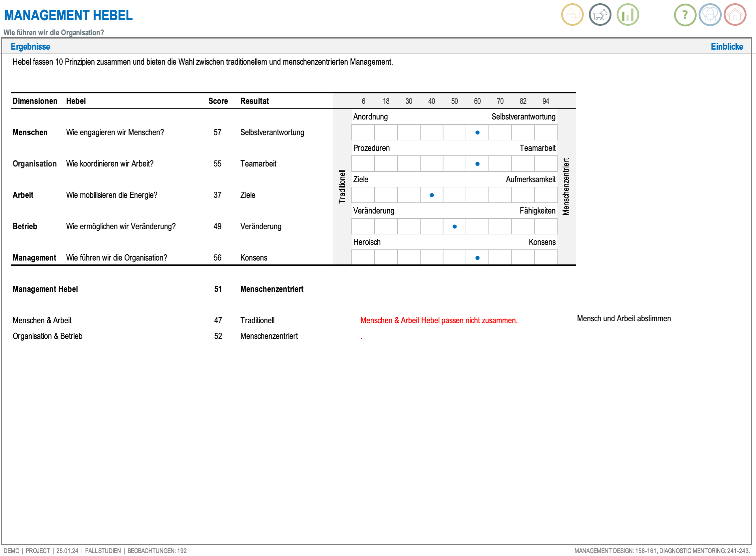Open help via the question mark icon

[685, 15]
